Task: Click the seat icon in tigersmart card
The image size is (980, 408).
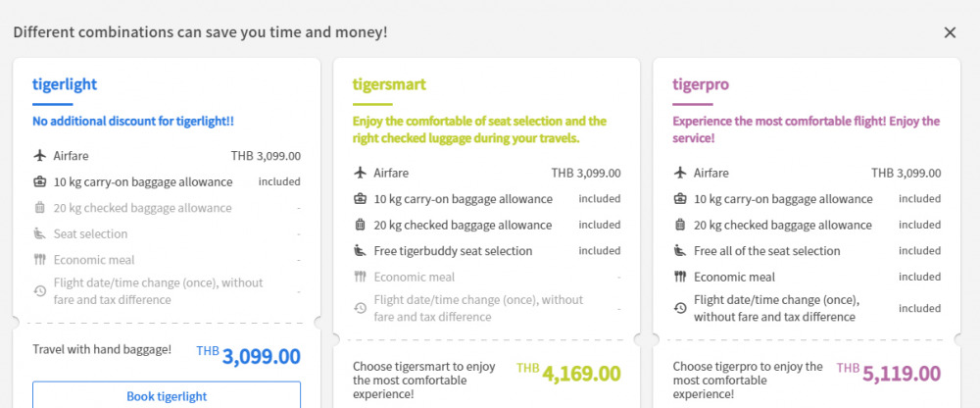Action: coord(360,251)
